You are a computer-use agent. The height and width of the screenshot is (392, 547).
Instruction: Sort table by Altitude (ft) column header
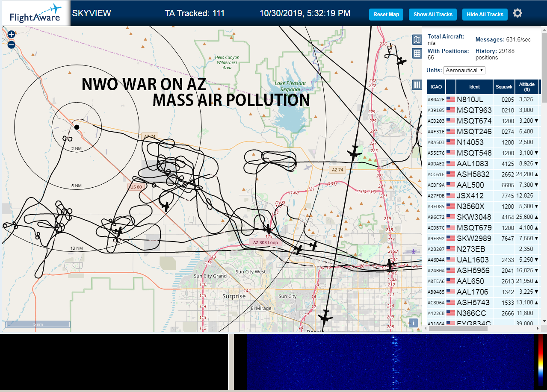[x=527, y=87]
